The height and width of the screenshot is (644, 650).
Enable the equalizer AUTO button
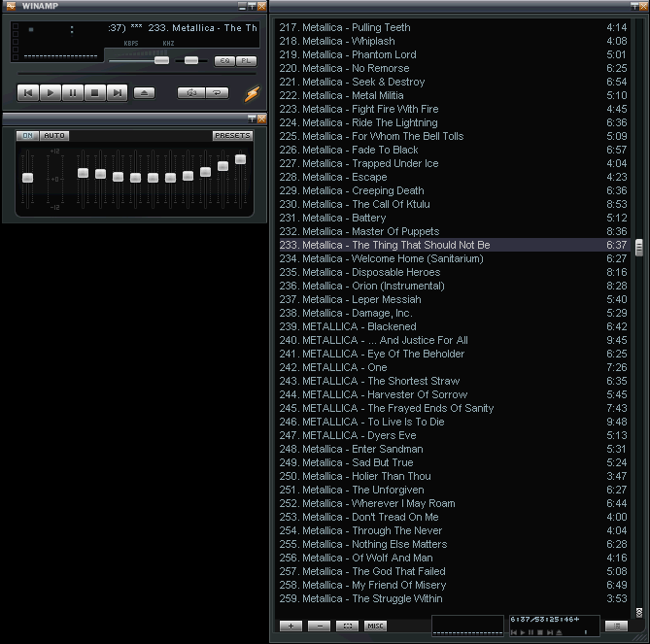[53, 136]
